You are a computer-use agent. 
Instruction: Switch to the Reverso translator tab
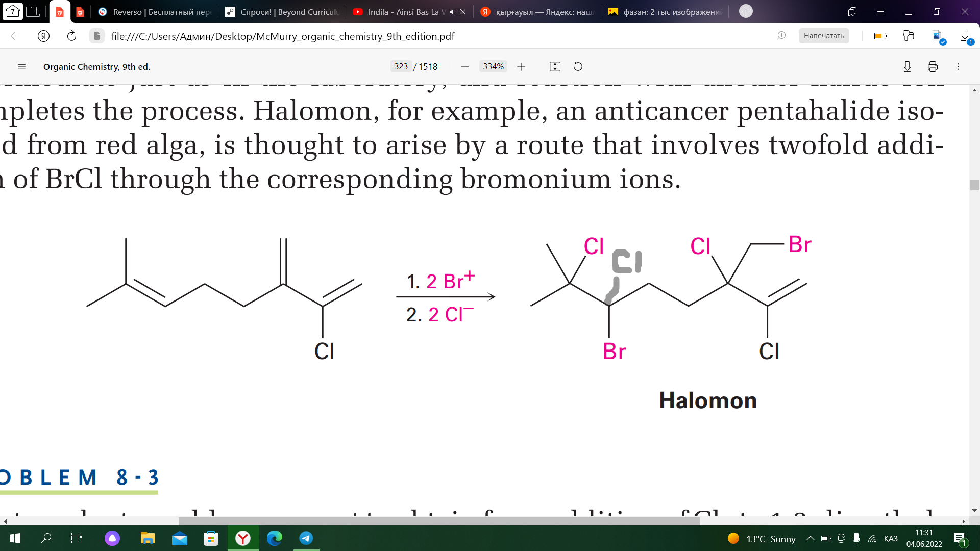click(x=155, y=12)
